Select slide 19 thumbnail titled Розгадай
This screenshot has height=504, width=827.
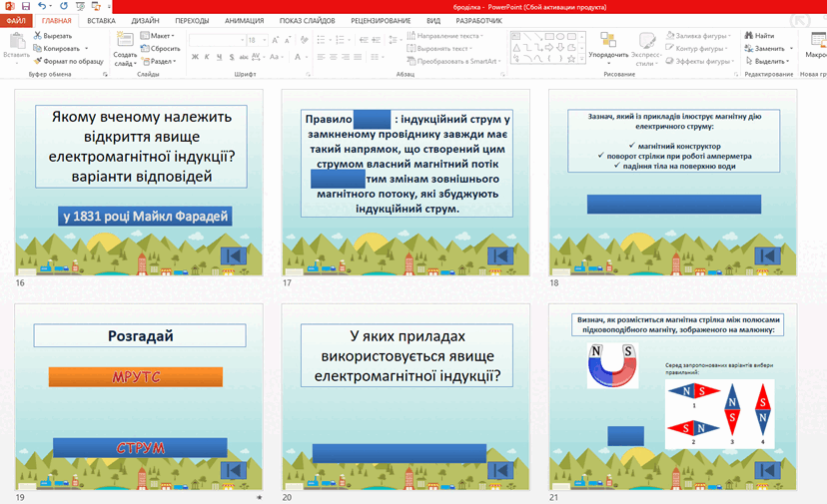139,397
